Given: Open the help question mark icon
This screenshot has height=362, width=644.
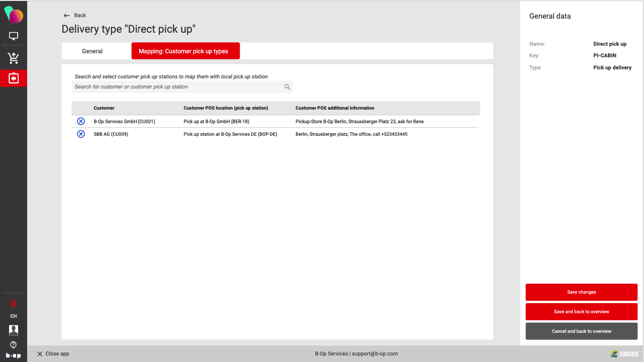Looking at the screenshot, I should point(14,345).
